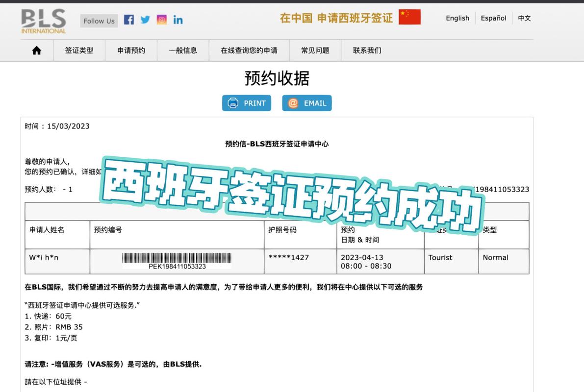
Task: Click the barcode PEK198411053323
Action: (177, 261)
